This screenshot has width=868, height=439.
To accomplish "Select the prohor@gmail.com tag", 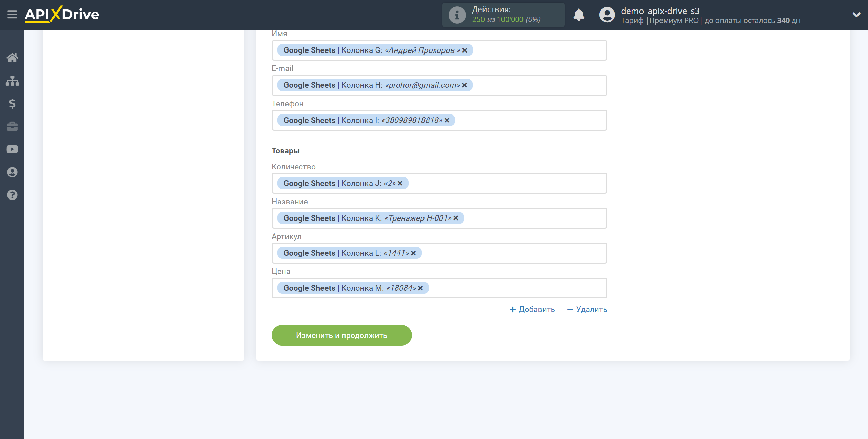I will pos(375,85).
